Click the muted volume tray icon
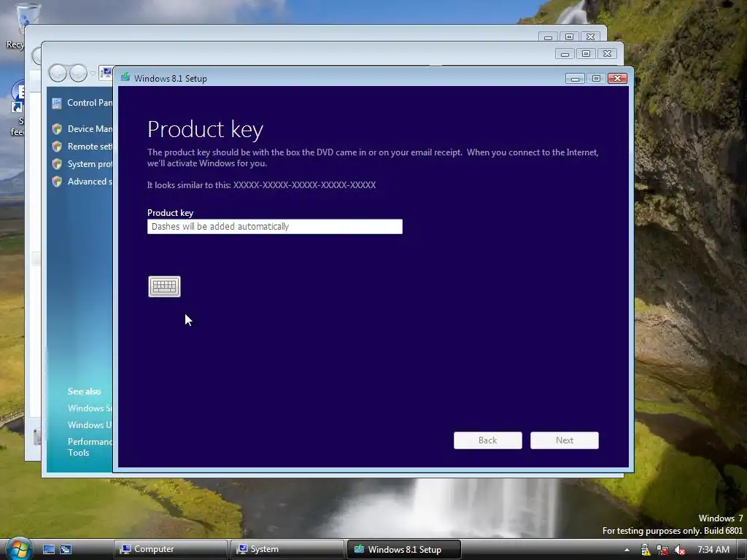 pyautogui.click(x=680, y=550)
